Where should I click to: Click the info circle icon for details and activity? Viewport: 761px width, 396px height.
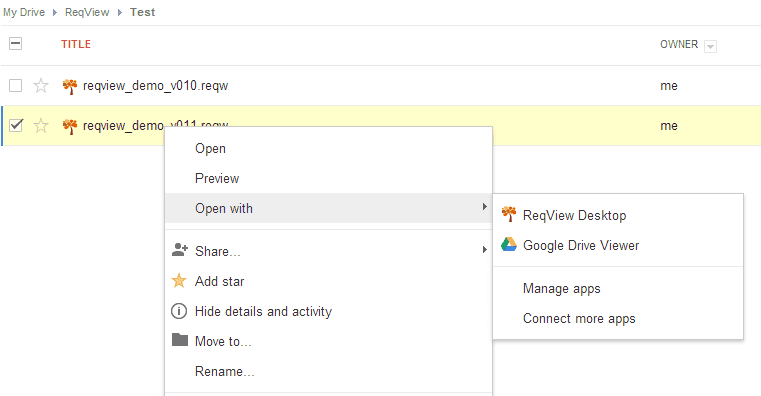tap(179, 311)
